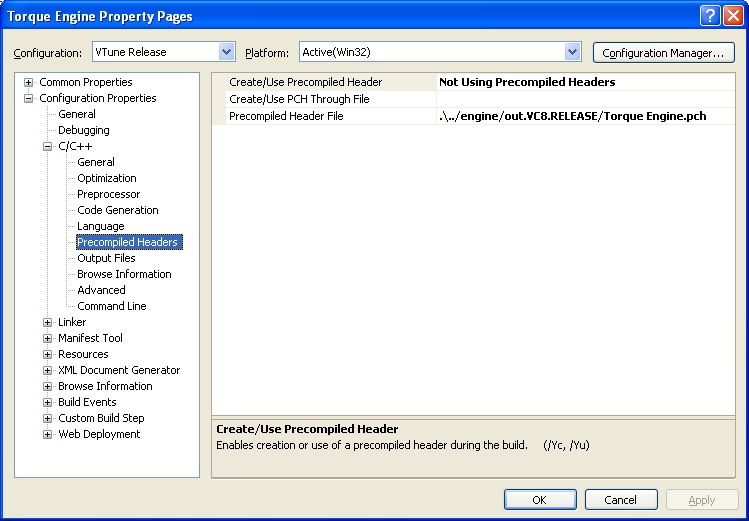This screenshot has height=521, width=749.
Task: Expand the Linker node
Action: 48,322
